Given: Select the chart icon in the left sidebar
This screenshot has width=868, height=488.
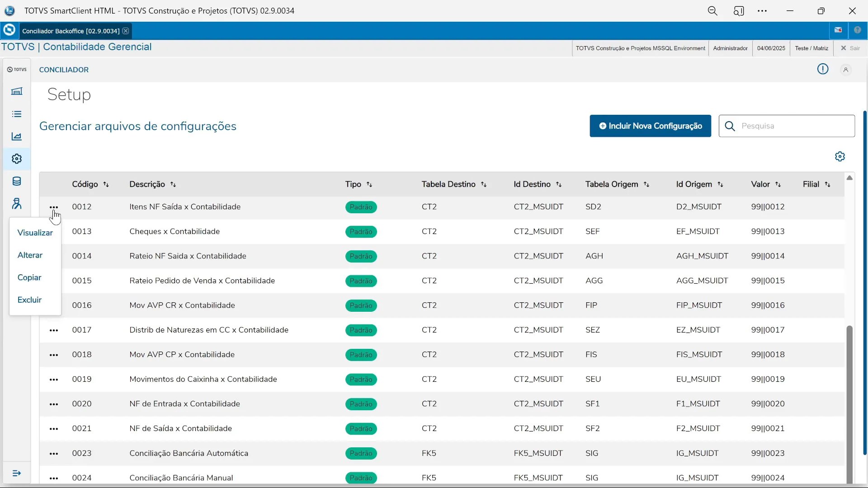Looking at the screenshot, I should (17, 136).
